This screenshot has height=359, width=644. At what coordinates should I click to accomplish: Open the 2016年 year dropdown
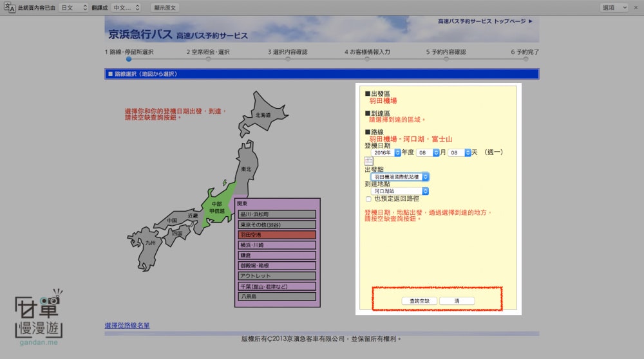click(386, 152)
